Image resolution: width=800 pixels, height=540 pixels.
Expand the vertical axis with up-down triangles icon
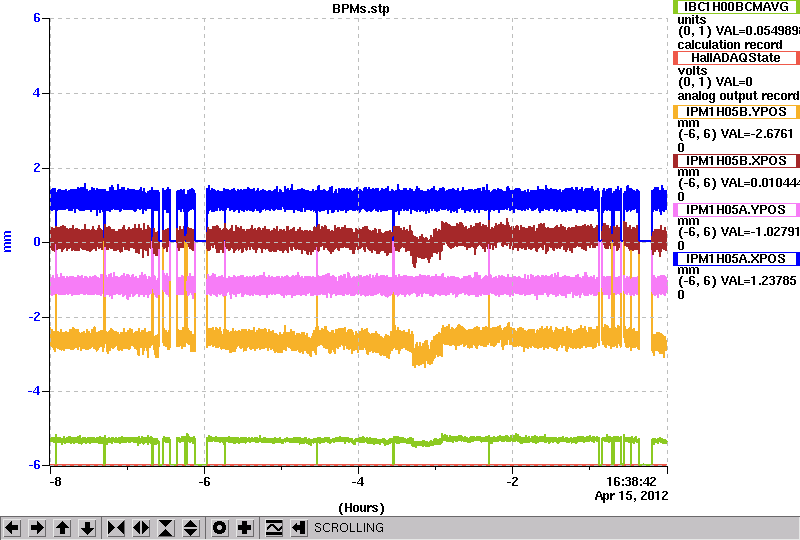191,528
